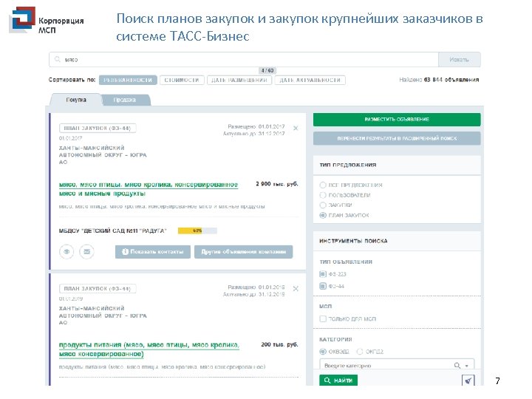The image size is (532, 399).
Task: Click Перенести результаты в расширенный поиск
Action: pos(397,138)
